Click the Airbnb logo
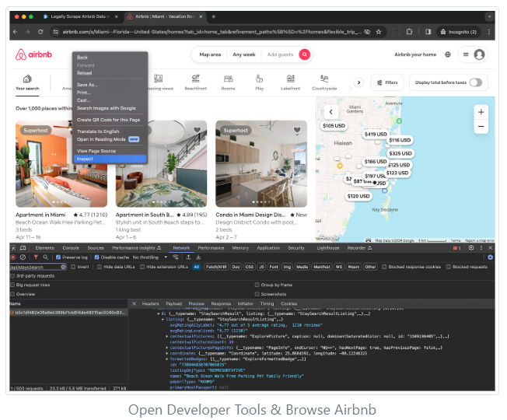507x420 pixels. tap(33, 54)
